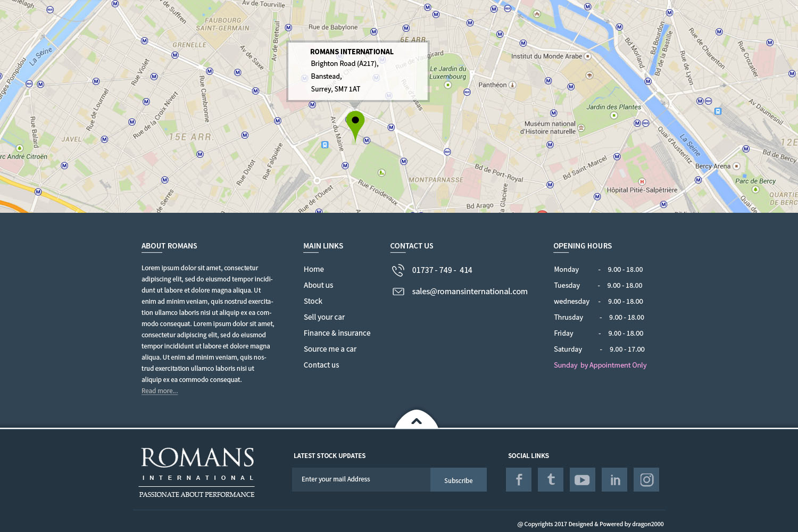Open the Sell your car link
The image size is (798, 532).
(324, 317)
